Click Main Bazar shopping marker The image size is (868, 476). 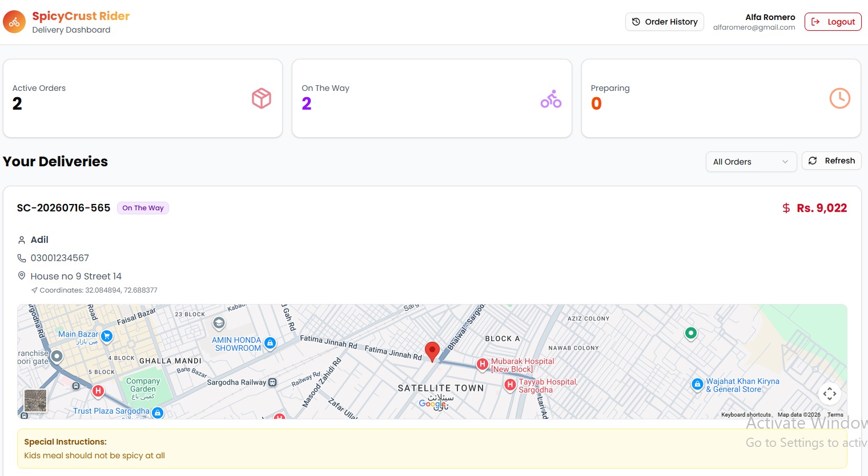click(x=107, y=337)
